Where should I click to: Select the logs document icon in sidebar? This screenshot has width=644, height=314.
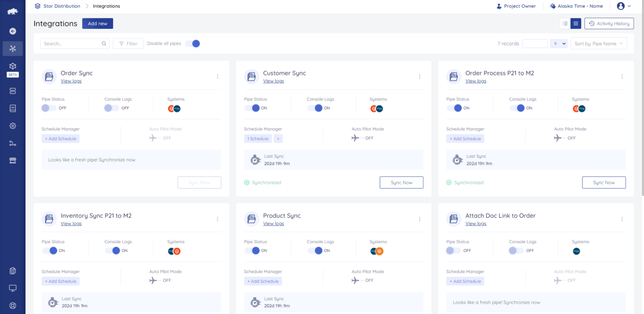pyautogui.click(x=13, y=108)
